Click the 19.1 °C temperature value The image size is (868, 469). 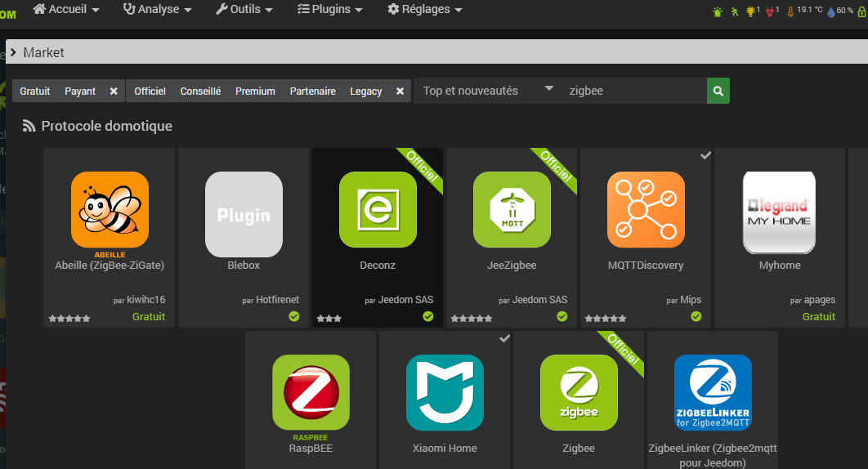pos(810,10)
